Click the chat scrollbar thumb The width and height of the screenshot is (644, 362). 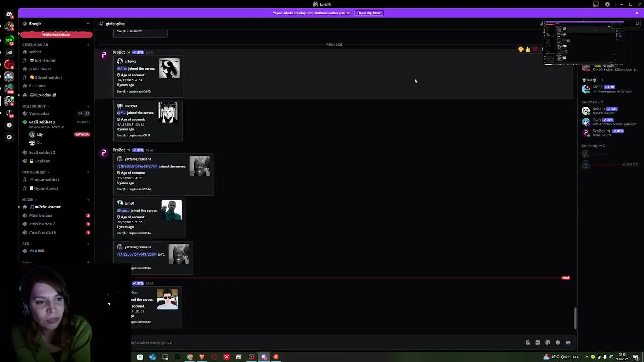[x=576, y=318]
